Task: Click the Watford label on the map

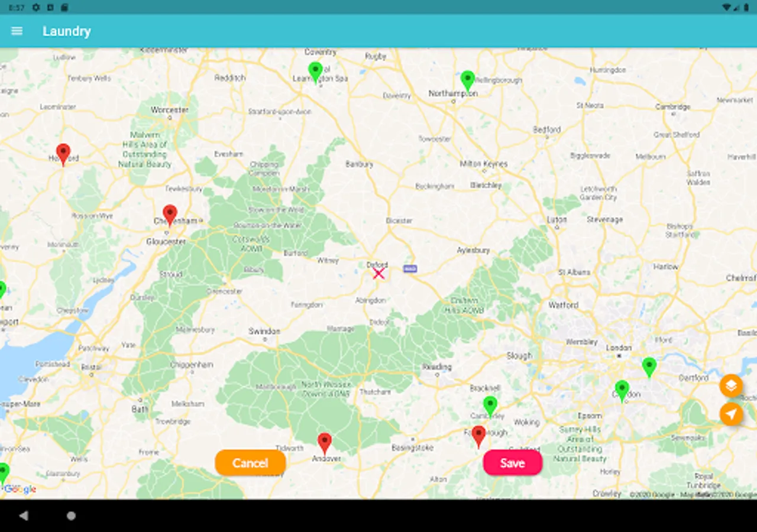Action: point(564,305)
